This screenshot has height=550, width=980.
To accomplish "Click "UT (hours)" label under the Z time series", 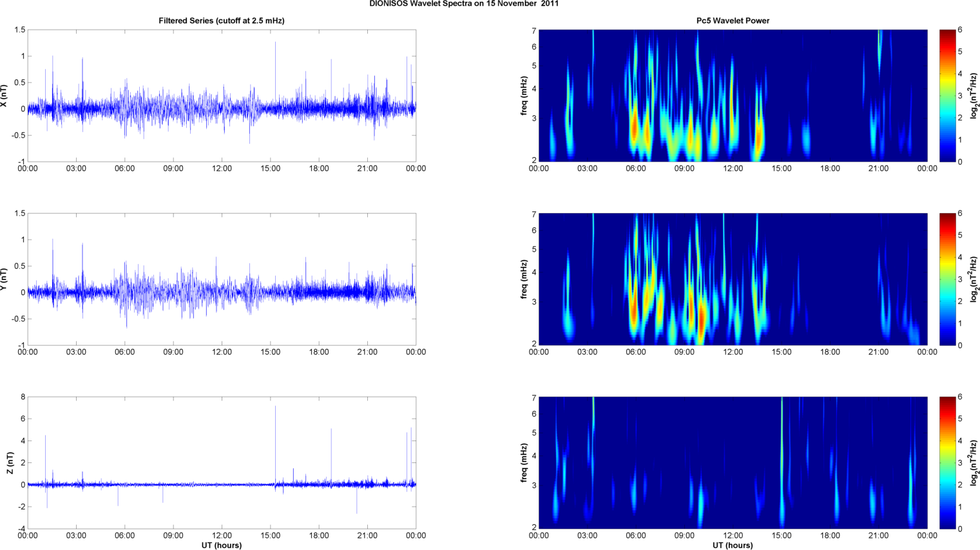I will (222, 545).
